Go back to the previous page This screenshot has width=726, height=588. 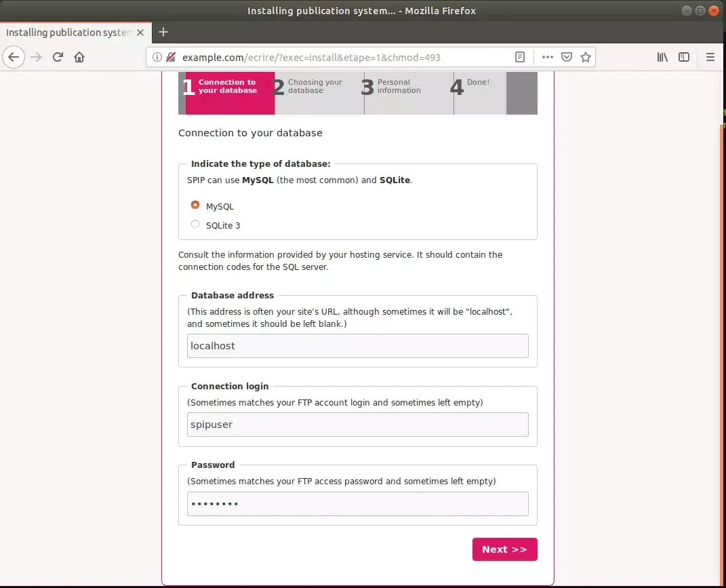(14, 57)
